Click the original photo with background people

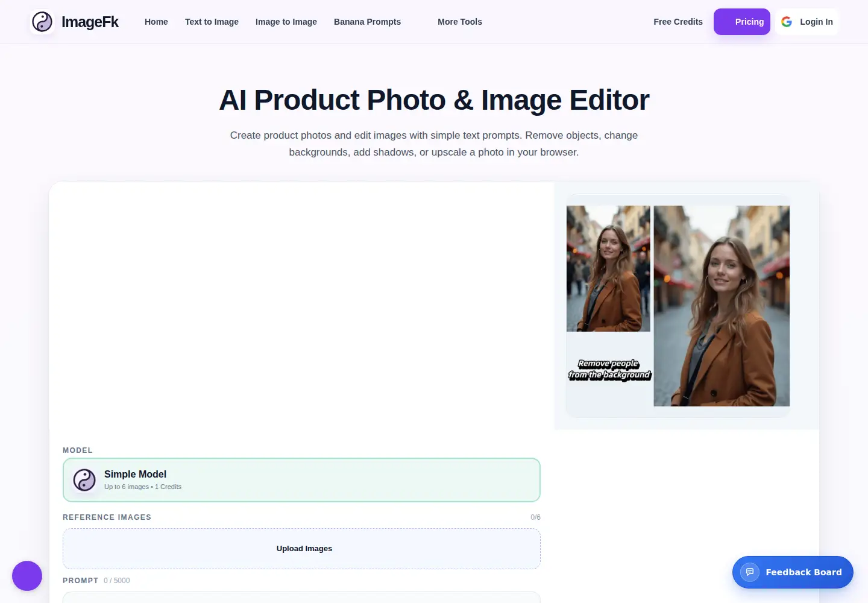608,268
